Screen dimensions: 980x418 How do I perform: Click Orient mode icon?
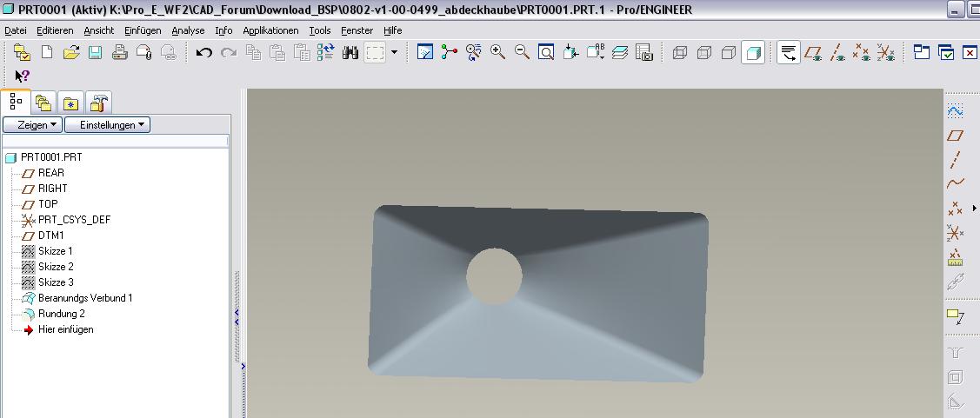pyautogui.click(x=474, y=52)
